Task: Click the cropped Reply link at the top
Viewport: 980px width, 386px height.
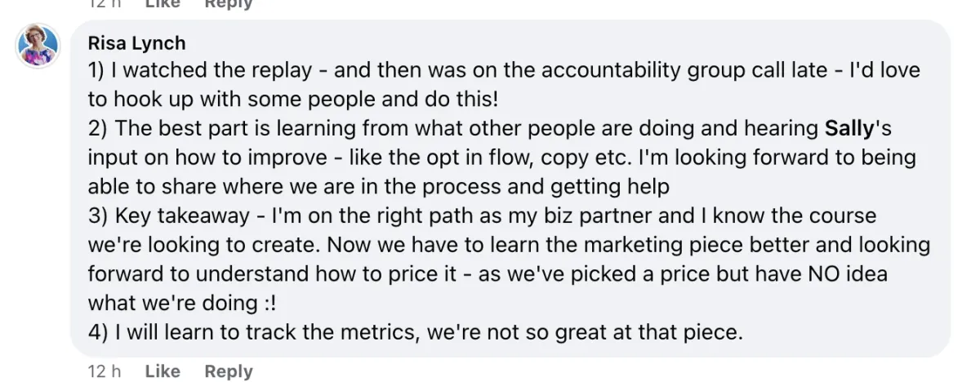Action: click(229, 4)
